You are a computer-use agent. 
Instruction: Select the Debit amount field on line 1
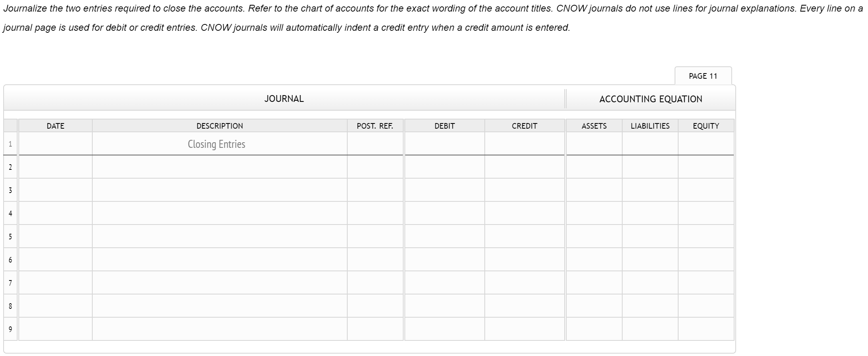[x=444, y=144]
